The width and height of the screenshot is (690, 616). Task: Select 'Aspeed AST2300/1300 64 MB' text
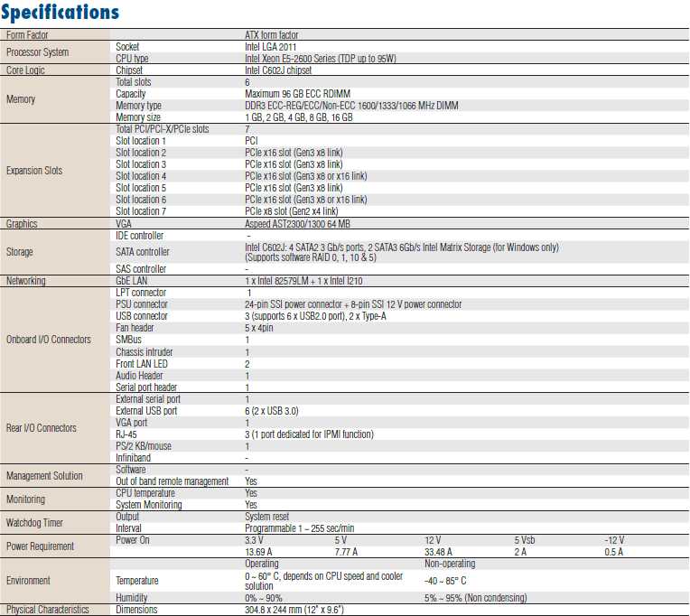click(297, 224)
